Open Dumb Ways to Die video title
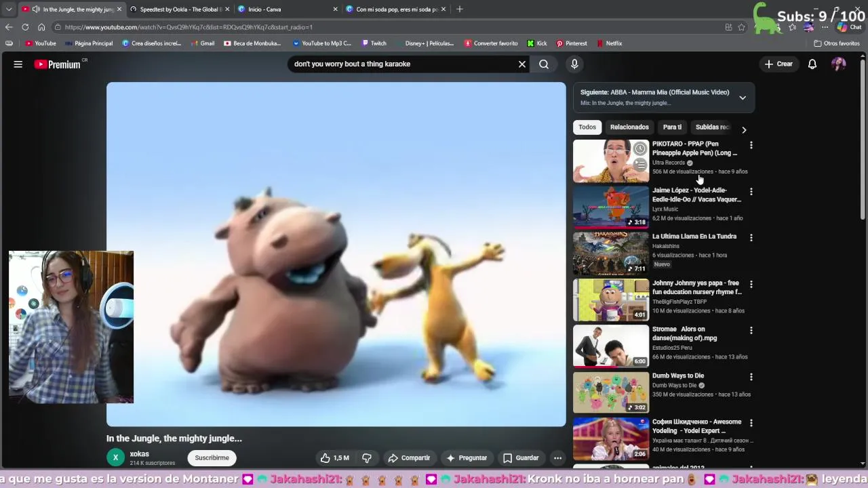Viewport: 868px width, 488px height. [x=678, y=375]
